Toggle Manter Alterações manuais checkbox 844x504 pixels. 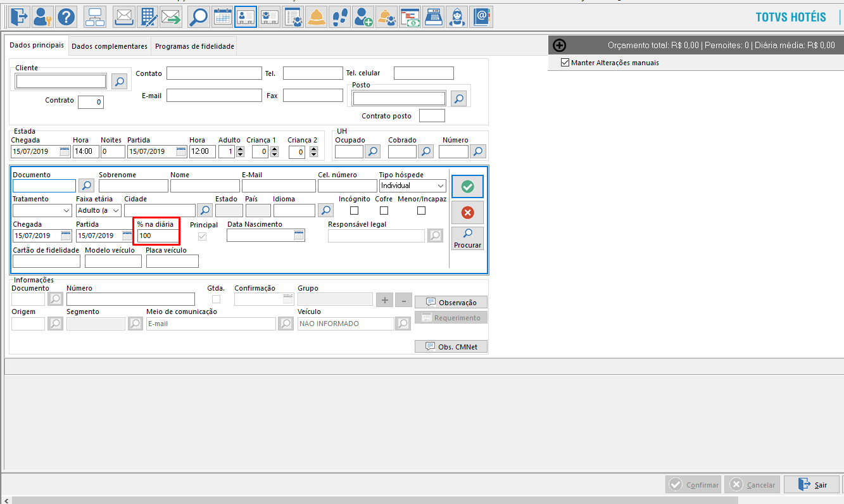[x=565, y=63]
